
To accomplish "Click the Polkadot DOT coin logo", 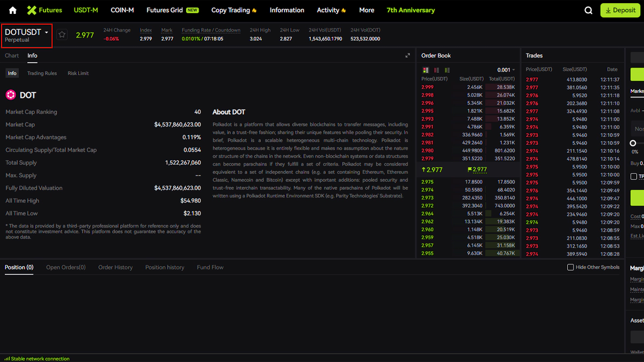I will click(x=11, y=95).
